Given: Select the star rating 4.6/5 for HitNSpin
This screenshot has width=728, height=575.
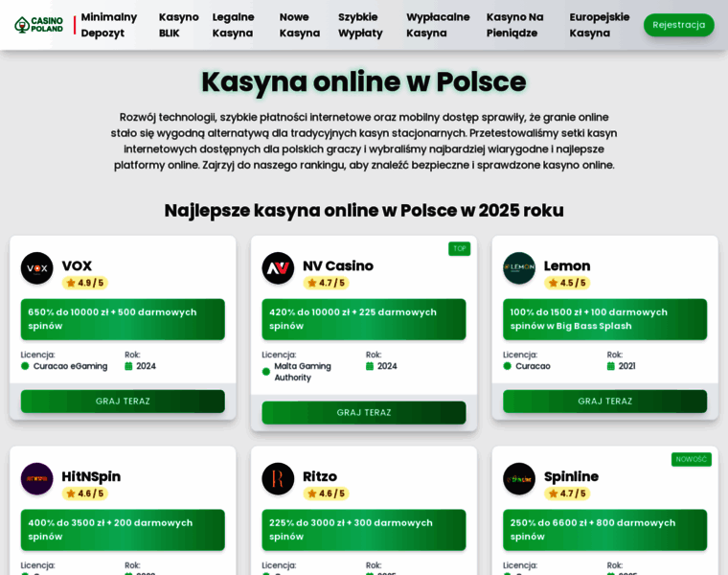Looking at the screenshot, I should pos(85,494).
